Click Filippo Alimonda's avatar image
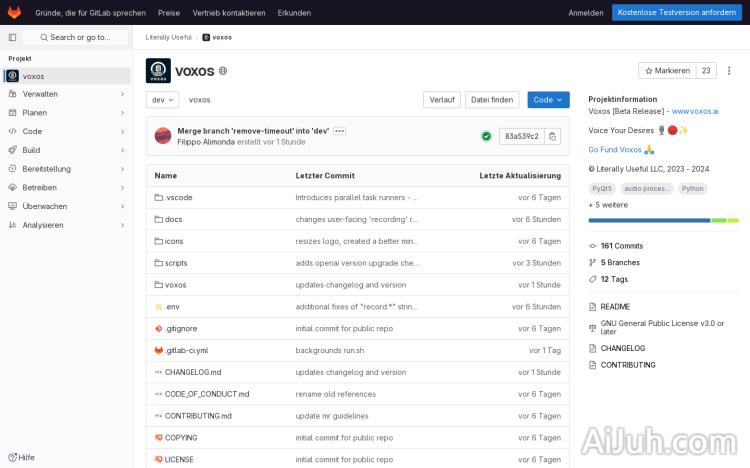 [163, 136]
